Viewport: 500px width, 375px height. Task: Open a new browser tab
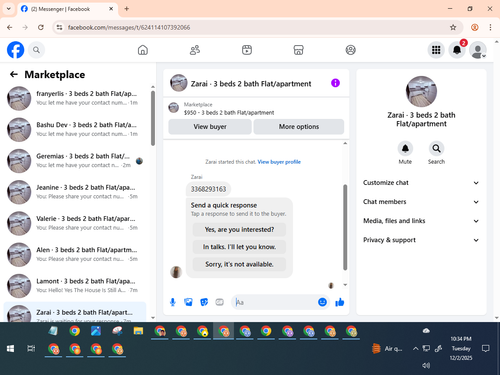click(x=127, y=9)
